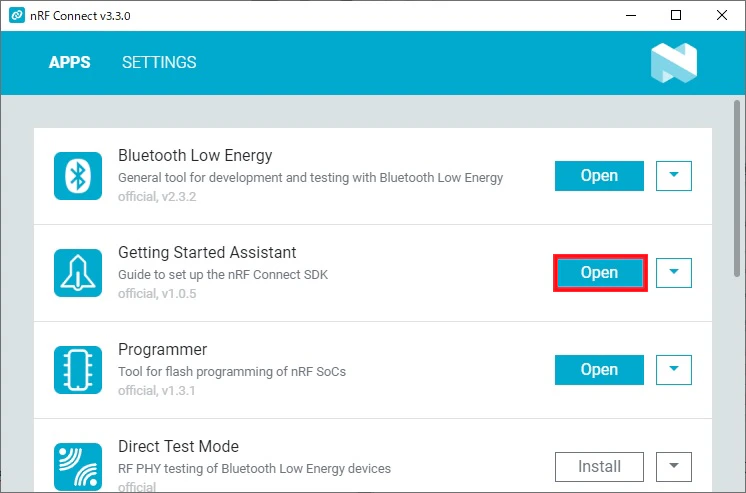
Task: Click the Getting Started Assistant rocket icon
Action: tap(78, 273)
